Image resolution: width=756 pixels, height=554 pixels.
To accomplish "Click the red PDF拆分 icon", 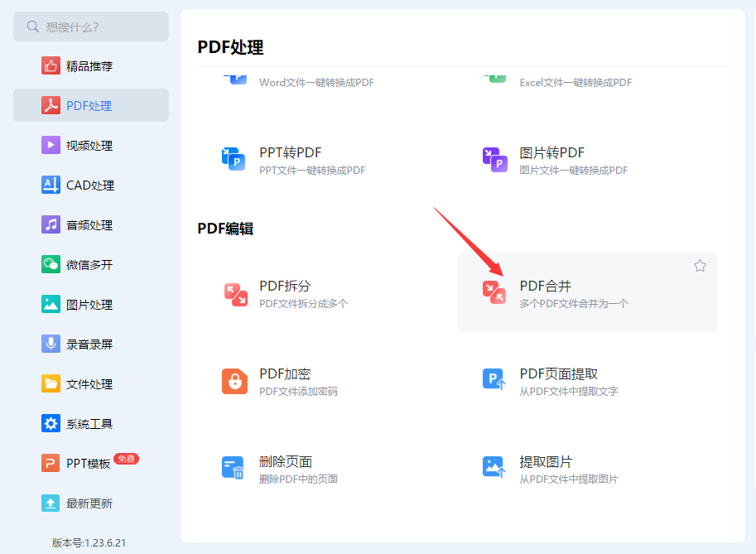I will click(236, 295).
